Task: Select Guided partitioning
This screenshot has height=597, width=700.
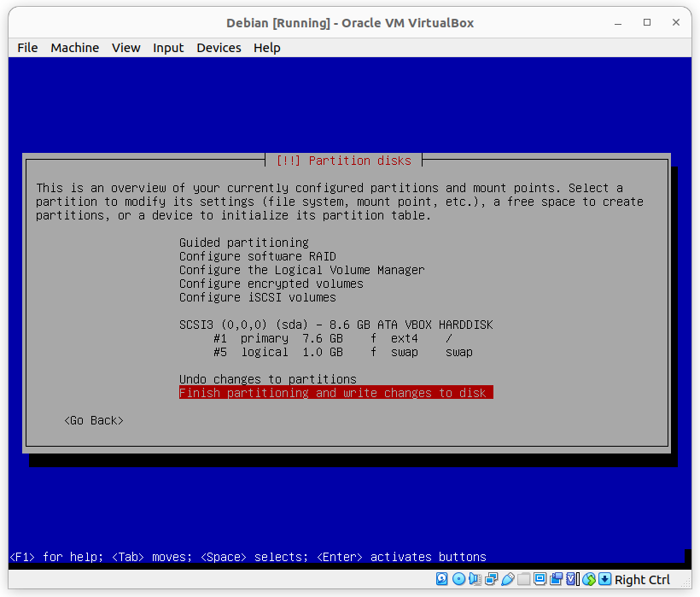Action: click(x=243, y=243)
